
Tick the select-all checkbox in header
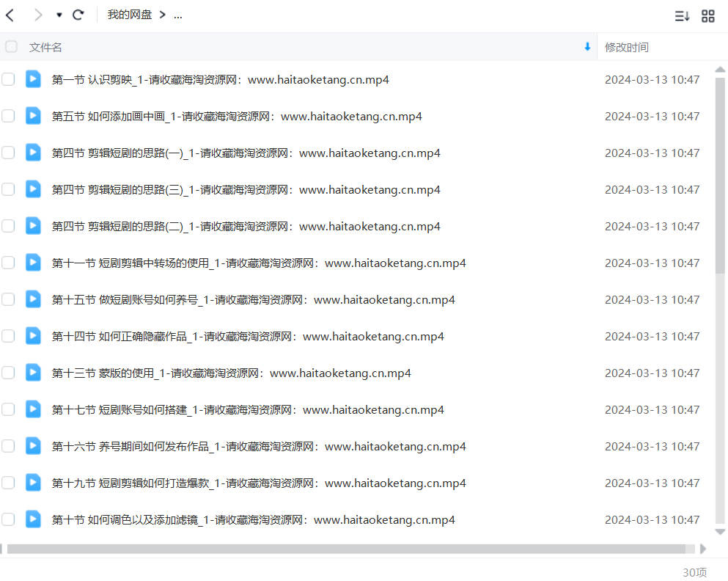click(11, 46)
